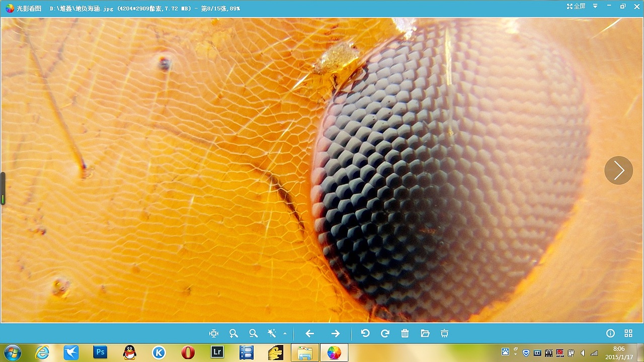Click the Dolby audio tray icon
Screen dimensions: 644x362
tap(537, 353)
